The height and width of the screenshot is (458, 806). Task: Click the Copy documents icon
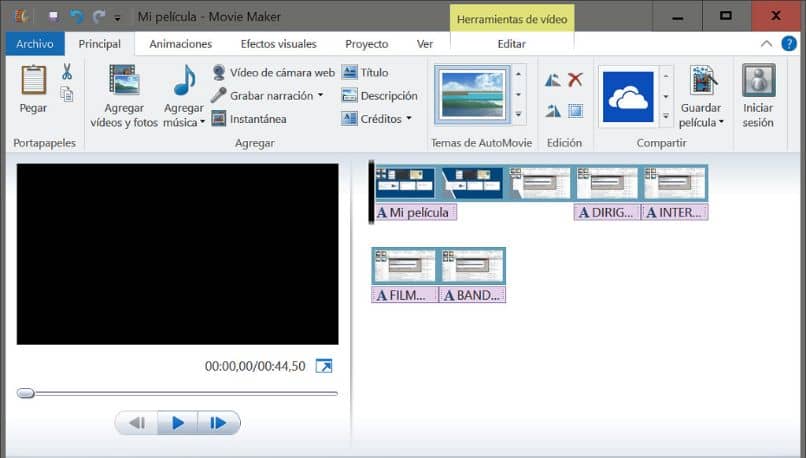pyautogui.click(x=67, y=94)
